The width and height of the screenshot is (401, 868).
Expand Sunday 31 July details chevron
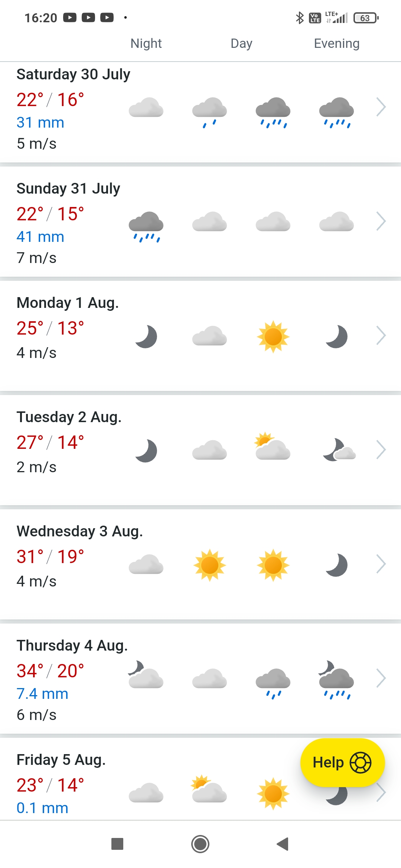pyautogui.click(x=381, y=221)
